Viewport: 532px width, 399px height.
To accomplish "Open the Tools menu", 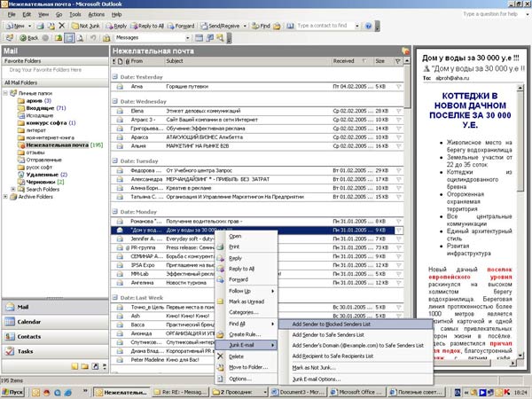I will tap(76, 15).
